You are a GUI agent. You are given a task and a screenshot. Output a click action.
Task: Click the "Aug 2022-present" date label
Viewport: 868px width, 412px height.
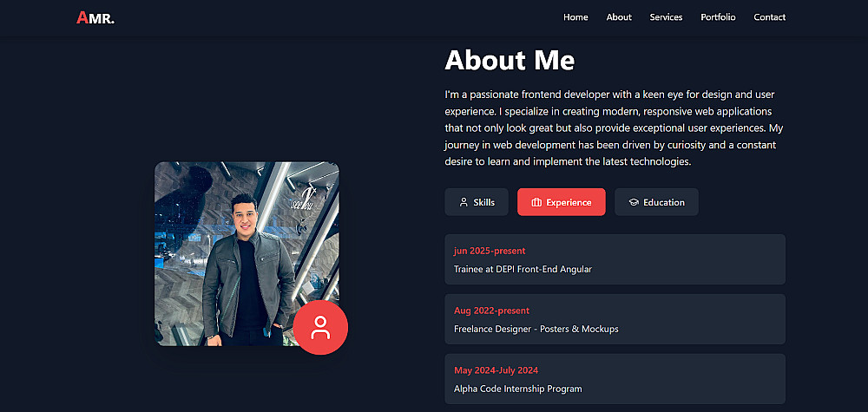pyautogui.click(x=491, y=311)
